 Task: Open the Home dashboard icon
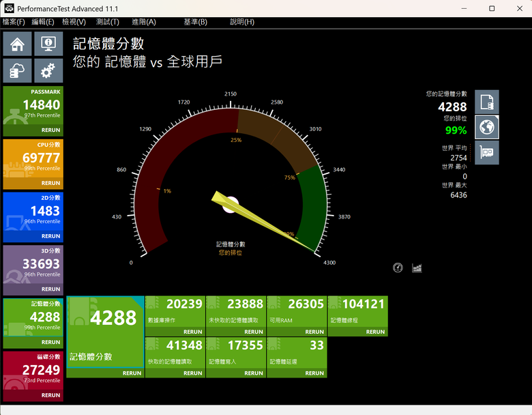coord(17,44)
